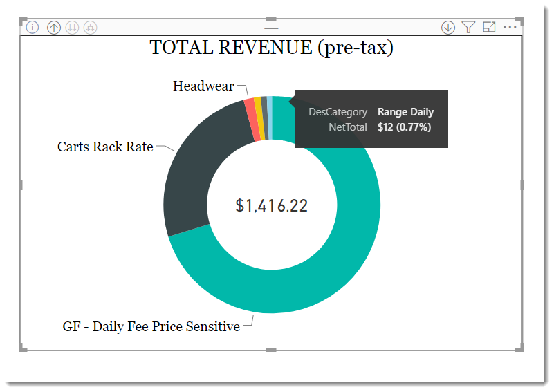This screenshot has width=554, height=392.
Task: Click the visual info icon in header
Action: [x=33, y=27]
